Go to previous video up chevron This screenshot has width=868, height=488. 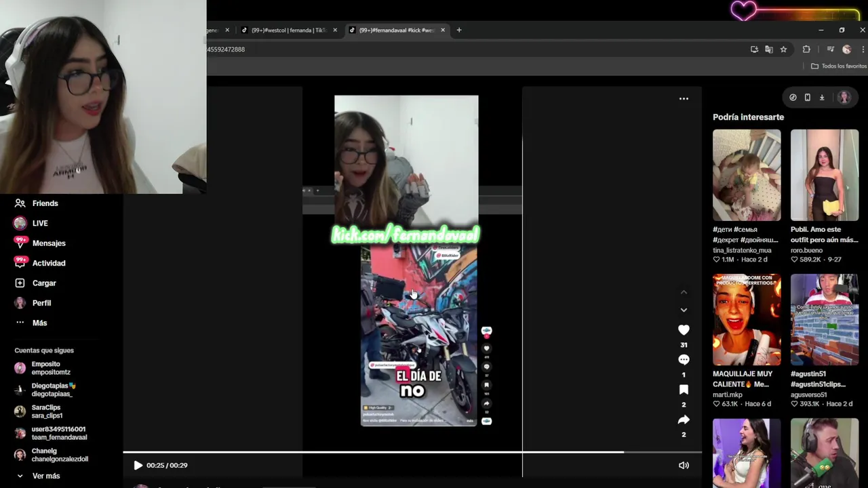(684, 292)
